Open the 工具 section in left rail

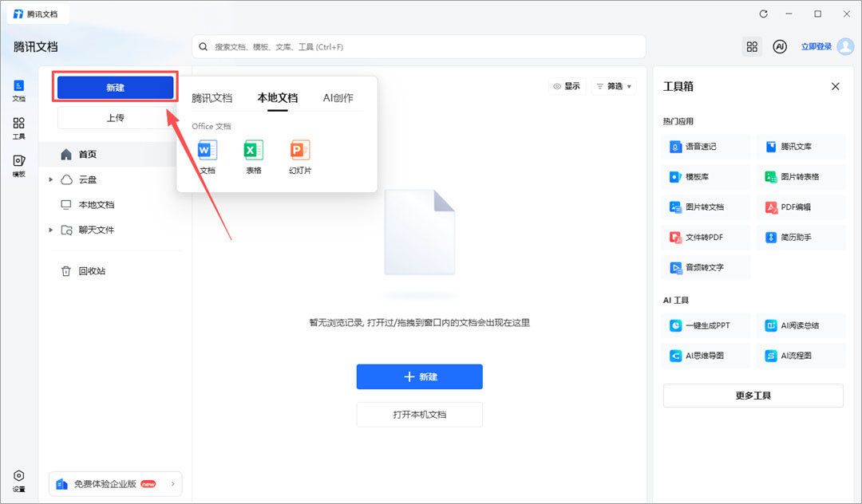pyautogui.click(x=18, y=128)
